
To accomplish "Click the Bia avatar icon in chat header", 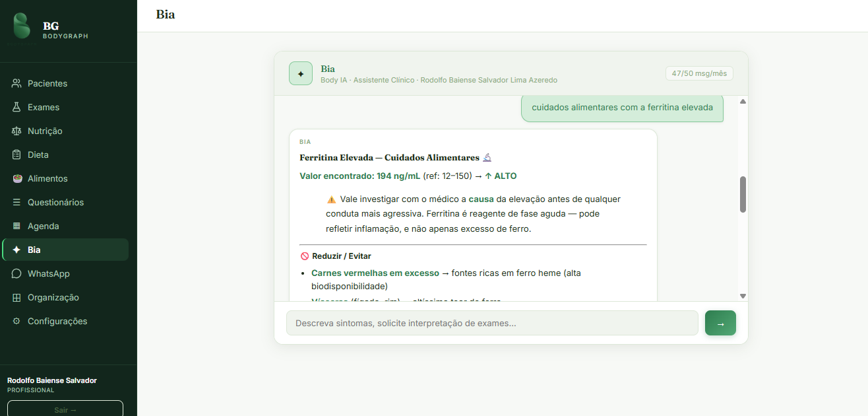I will (x=301, y=73).
